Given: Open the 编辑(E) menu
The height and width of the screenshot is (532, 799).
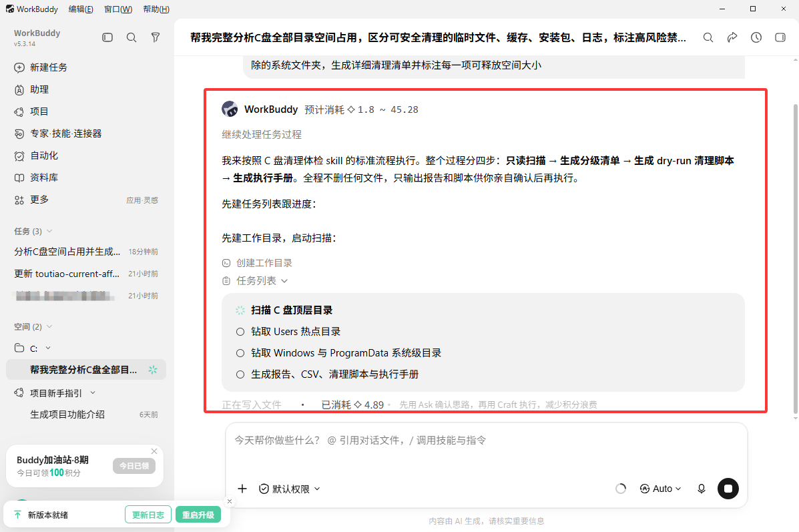Looking at the screenshot, I should coord(81,9).
